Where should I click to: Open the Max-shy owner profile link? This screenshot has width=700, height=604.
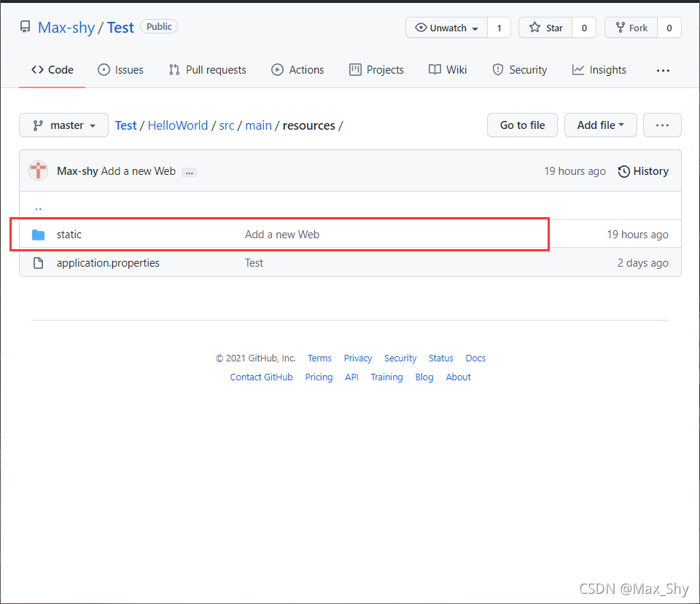pyautogui.click(x=66, y=28)
